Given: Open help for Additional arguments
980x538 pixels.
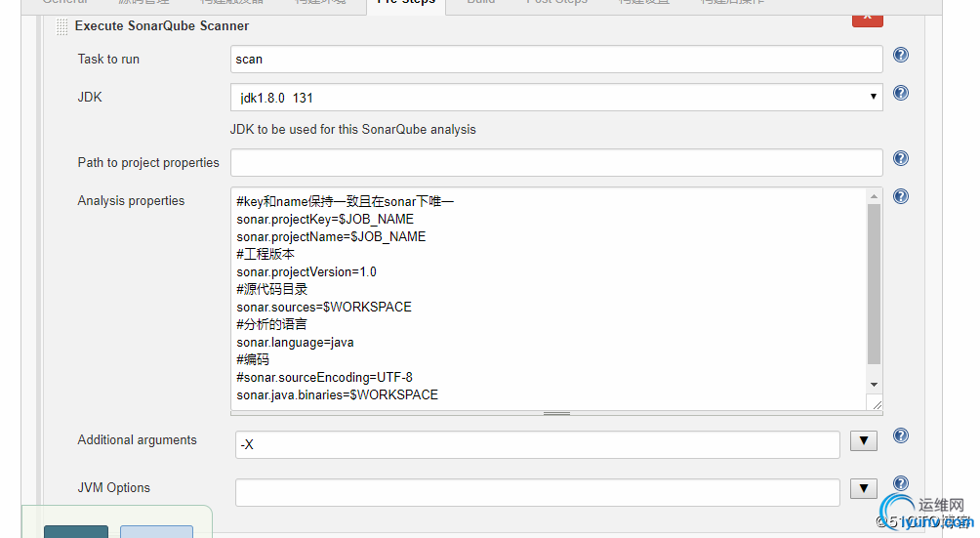Looking at the screenshot, I should point(901,435).
